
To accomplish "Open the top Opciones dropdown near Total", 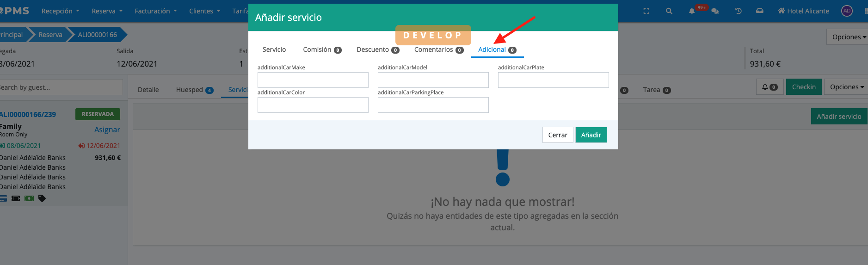I will pos(849,37).
